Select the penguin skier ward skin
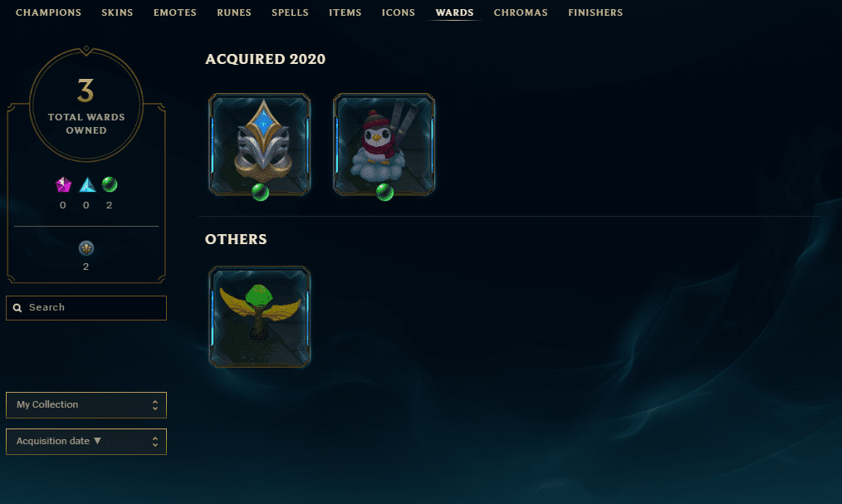The width and height of the screenshot is (842, 504). point(384,144)
